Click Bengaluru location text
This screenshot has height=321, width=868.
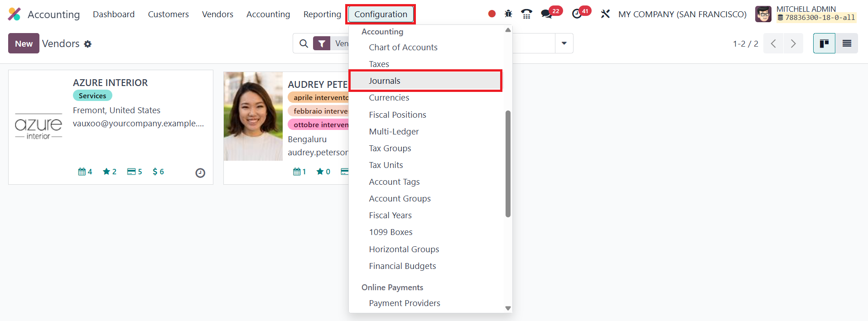(x=307, y=139)
